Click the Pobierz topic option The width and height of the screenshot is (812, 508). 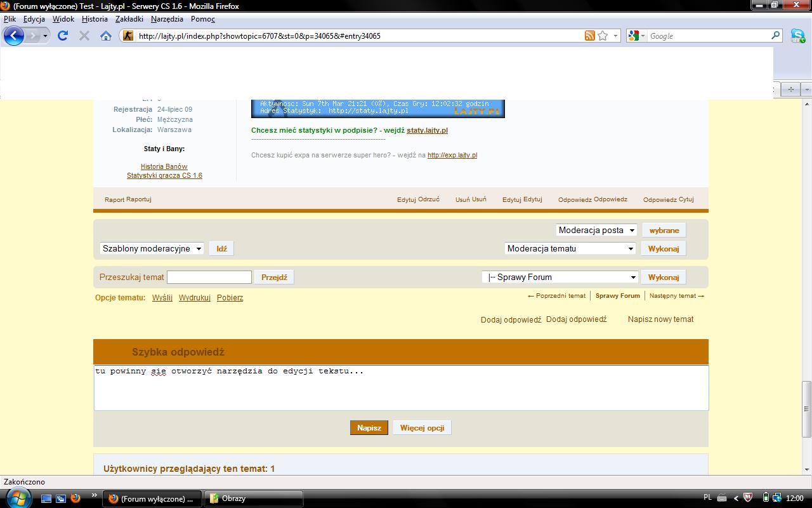click(x=230, y=297)
